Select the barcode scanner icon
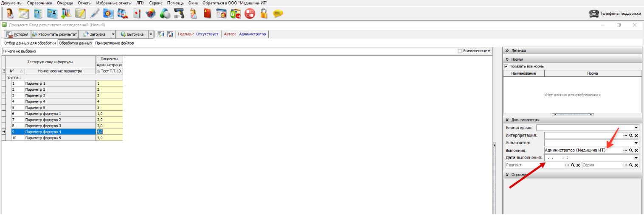Viewport: 644px width, 215px height. point(179,14)
